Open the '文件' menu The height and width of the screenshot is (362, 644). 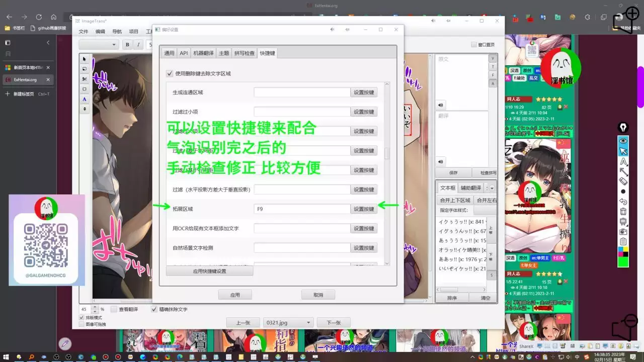click(x=84, y=32)
